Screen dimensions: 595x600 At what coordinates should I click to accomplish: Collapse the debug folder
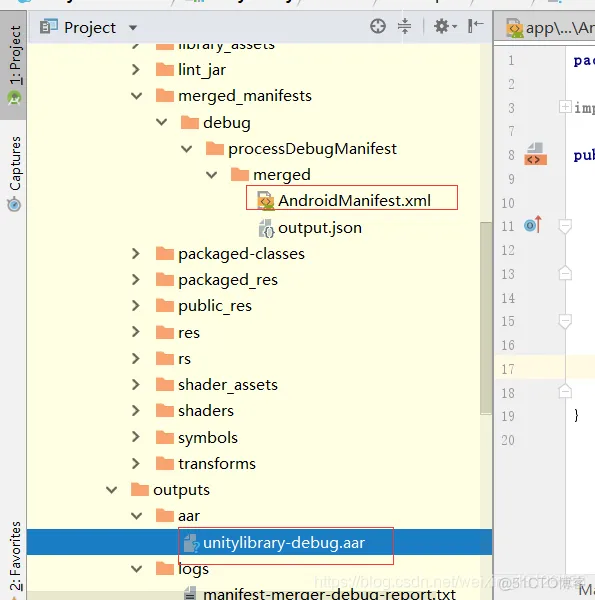tap(161, 122)
